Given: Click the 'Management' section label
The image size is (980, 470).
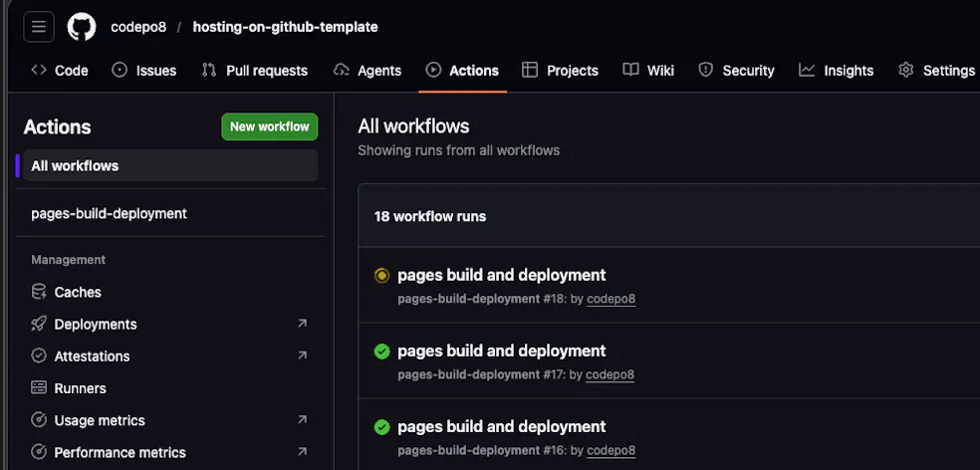Looking at the screenshot, I should pyautogui.click(x=68, y=260).
